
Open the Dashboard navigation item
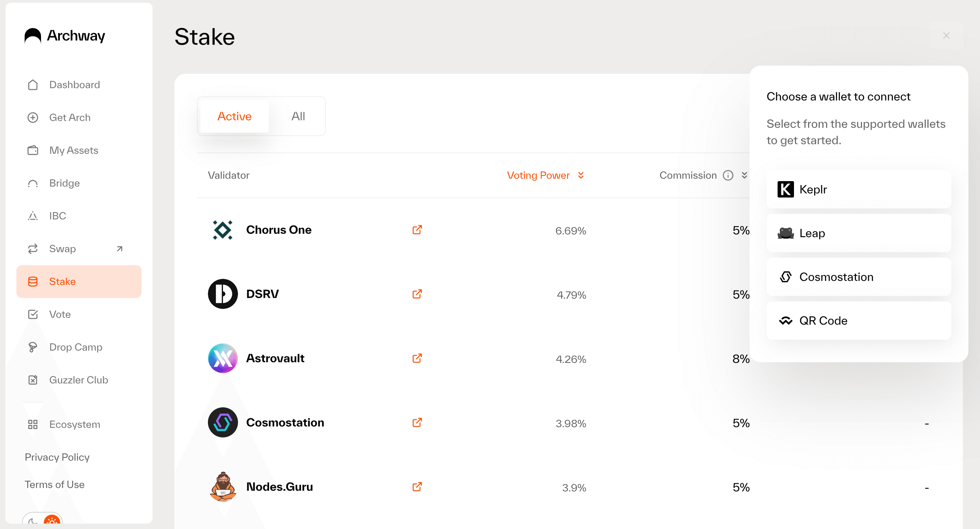(74, 85)
